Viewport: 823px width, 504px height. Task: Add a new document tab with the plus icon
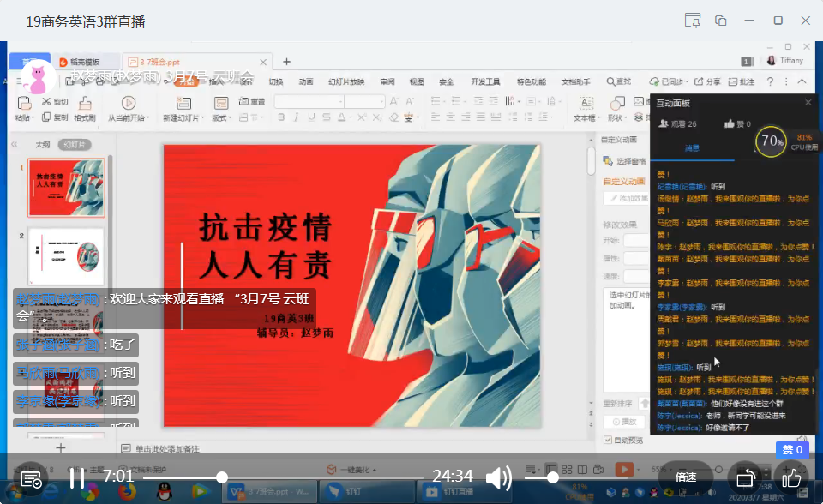[x=286, y=62]
